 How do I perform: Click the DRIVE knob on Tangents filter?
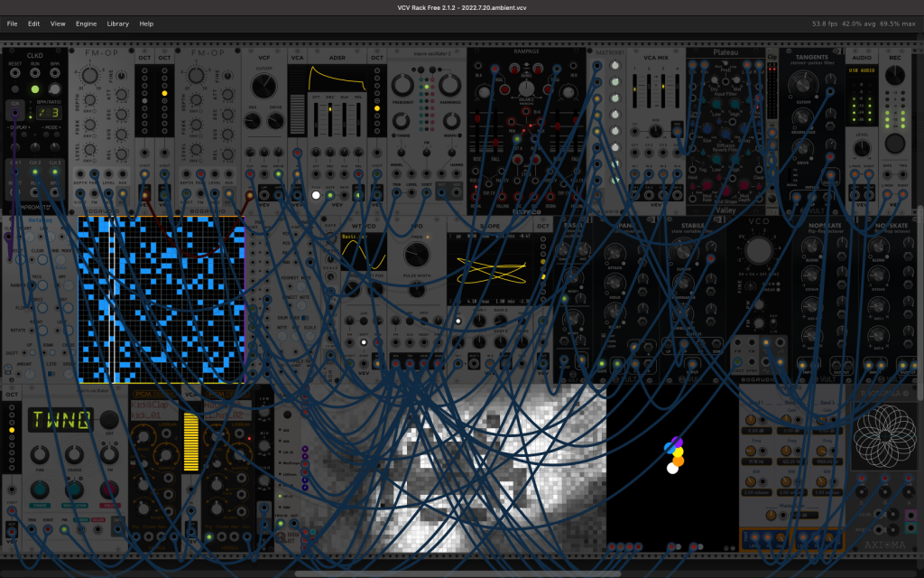[x=802, y=147]
